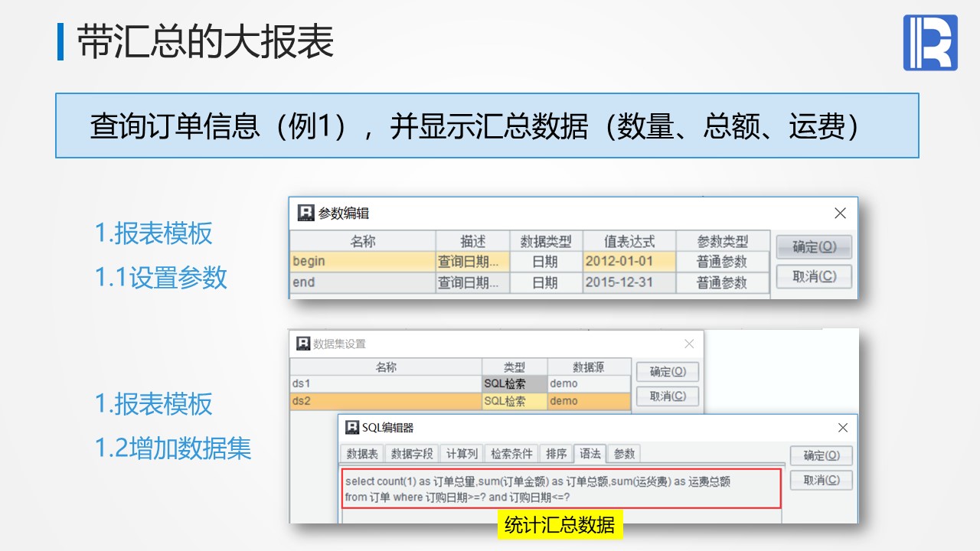The width and height of the screenshot is (980, 551).
Task: Select the 语法 tab
Action: (590, 454)
